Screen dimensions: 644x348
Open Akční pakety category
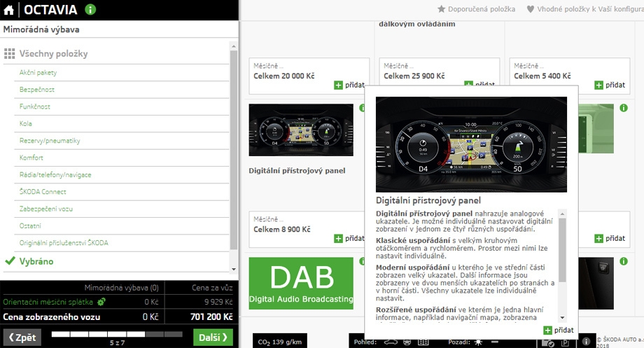pos(38,72)
